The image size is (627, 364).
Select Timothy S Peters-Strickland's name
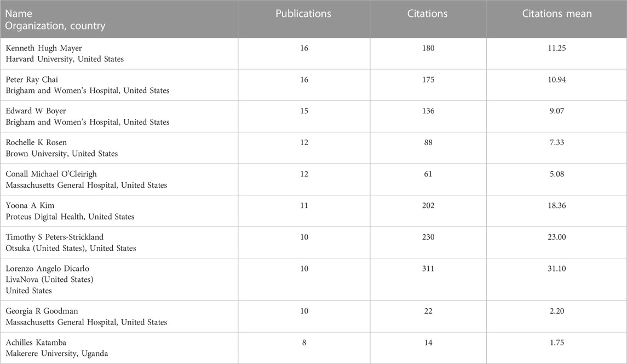[54, 237]
